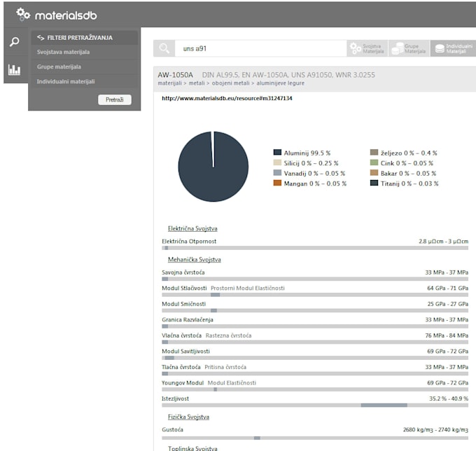The image size is (476, 451).
Task: Click the Mangan orange legend swatch
Action: click(277, 183)
